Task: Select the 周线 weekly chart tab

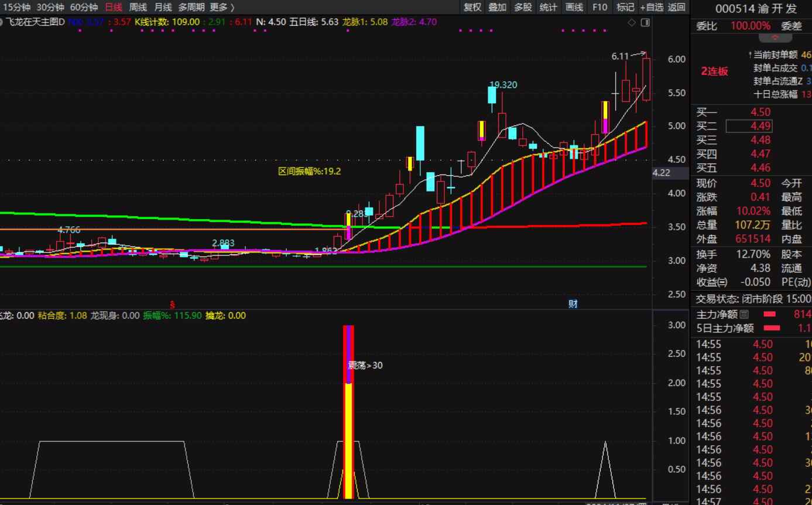Action: [138, 7]
